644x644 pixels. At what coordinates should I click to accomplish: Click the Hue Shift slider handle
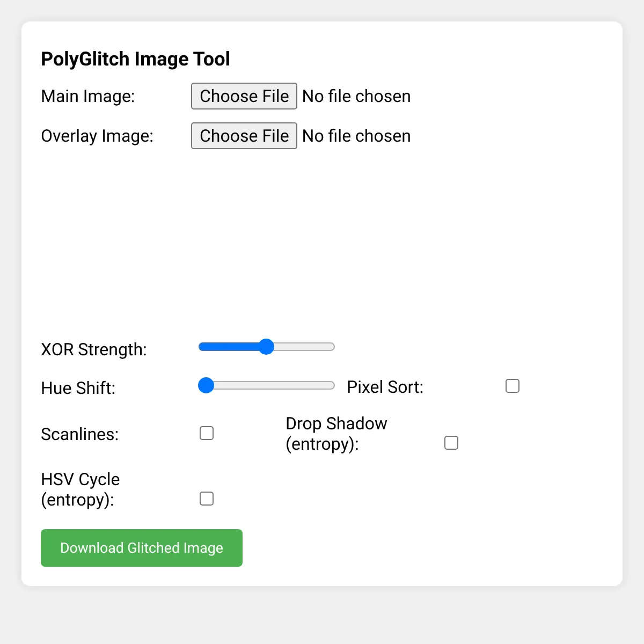click(x=206, y=385)
